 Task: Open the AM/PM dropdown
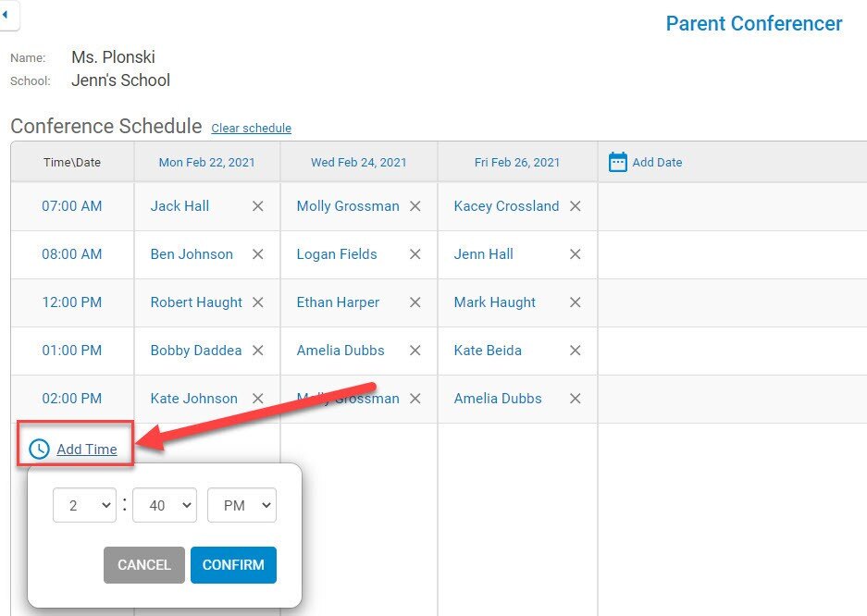click(x=242, y=506)
